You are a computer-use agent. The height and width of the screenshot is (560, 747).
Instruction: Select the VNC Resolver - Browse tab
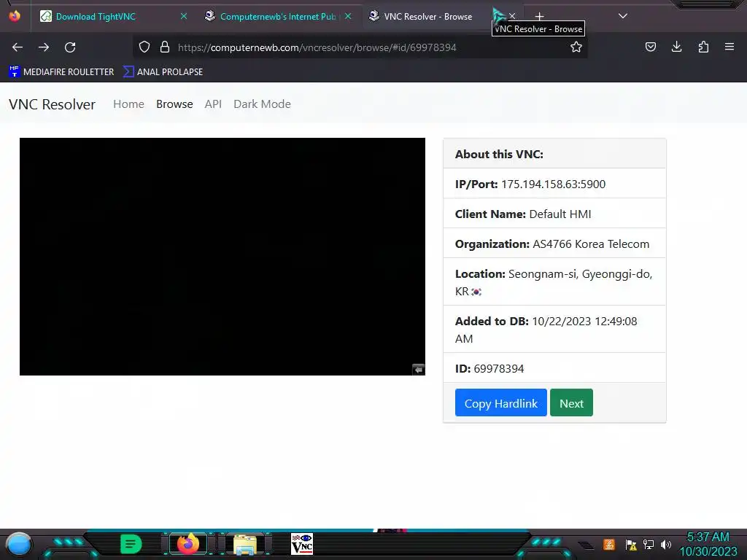coord(441,16)
